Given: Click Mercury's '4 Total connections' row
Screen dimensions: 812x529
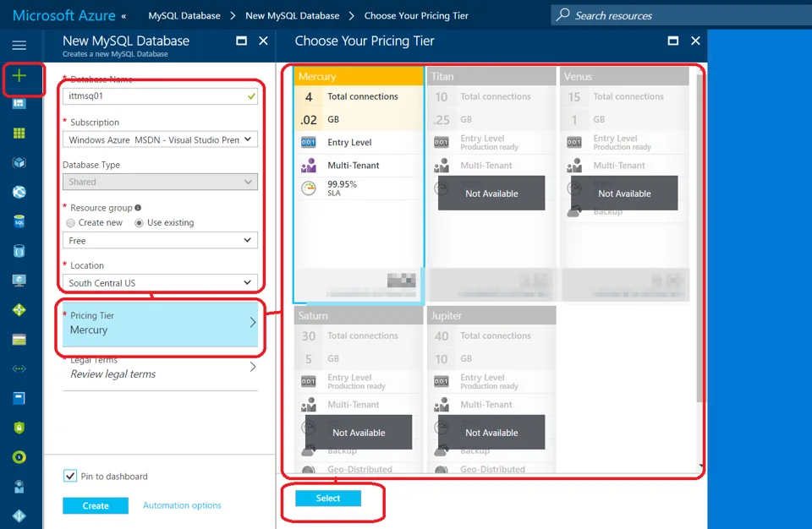Looking at the screenshot, I should tap(359, 97).
